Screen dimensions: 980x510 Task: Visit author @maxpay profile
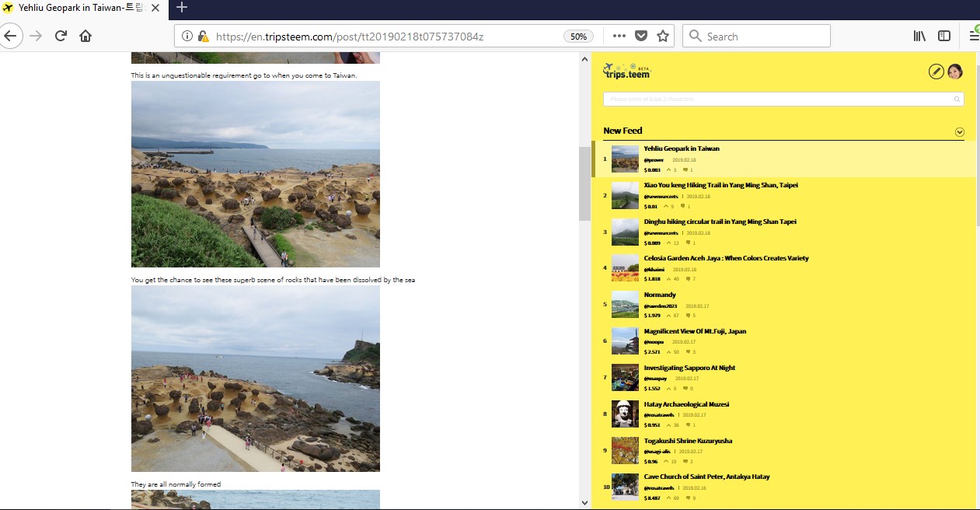[655, 378]
